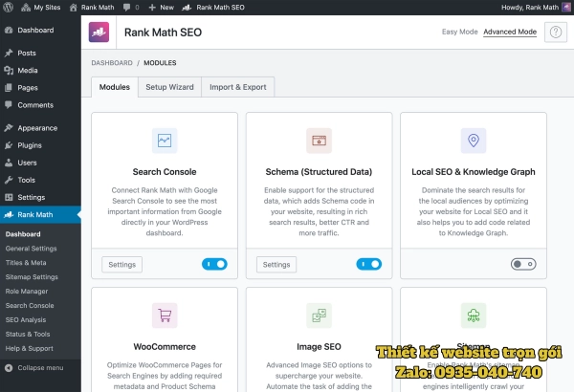This screenshot has width=574, height=392.
Task: Open Sitemap Settings submenu
Action: [x=32, y=277]
